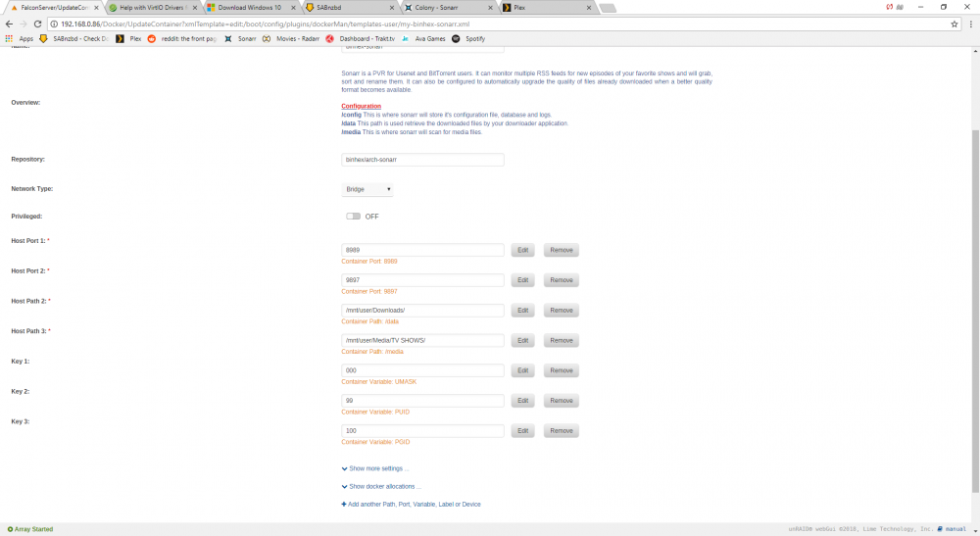Open the reddit front page bookmark
This screenshot has width=980, height=536.
tap(182, 39)
